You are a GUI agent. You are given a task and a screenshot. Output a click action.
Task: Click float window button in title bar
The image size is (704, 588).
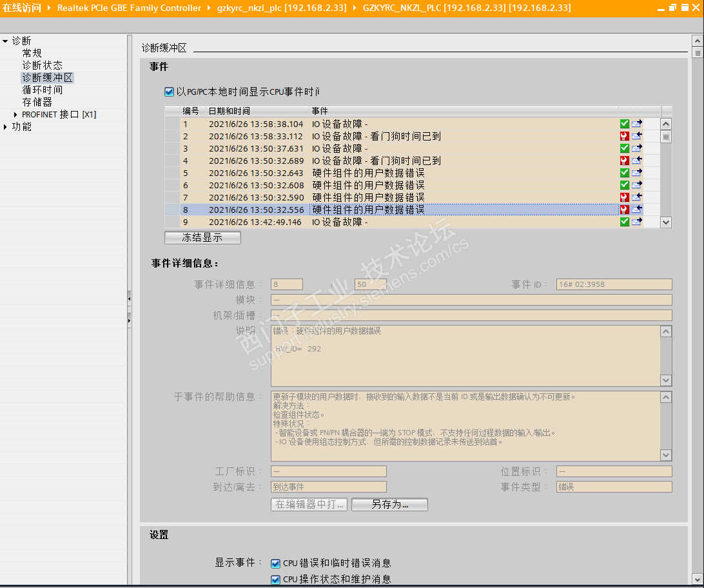672,8
